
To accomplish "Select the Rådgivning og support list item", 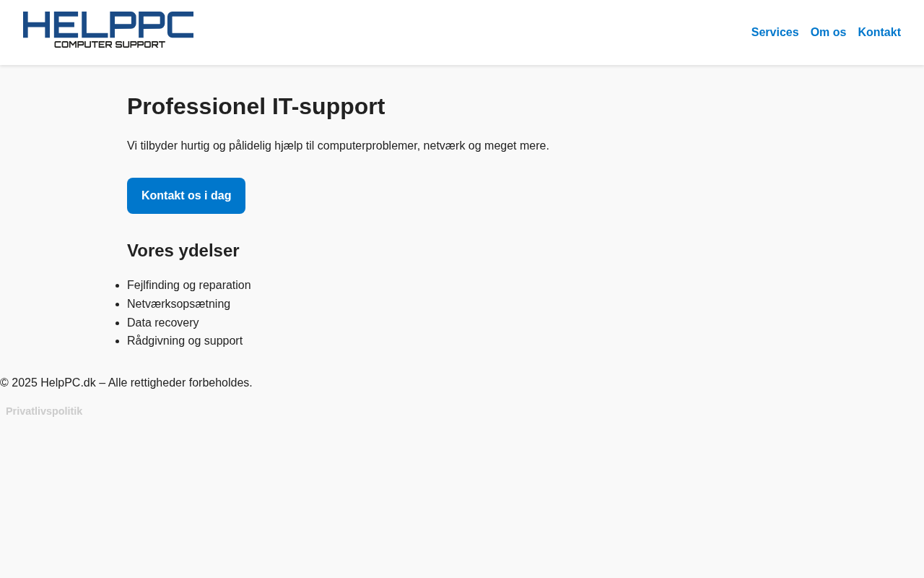I will pyautogui.click(x=184, y=341).
